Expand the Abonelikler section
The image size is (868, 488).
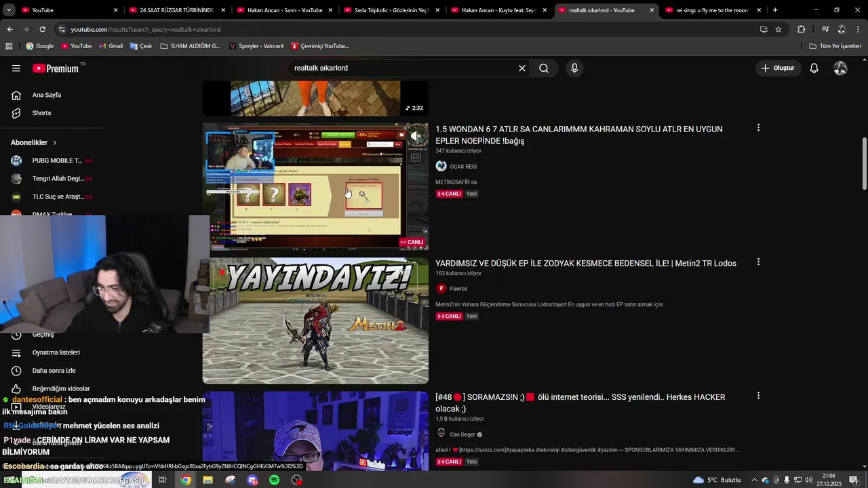point(34,142)
